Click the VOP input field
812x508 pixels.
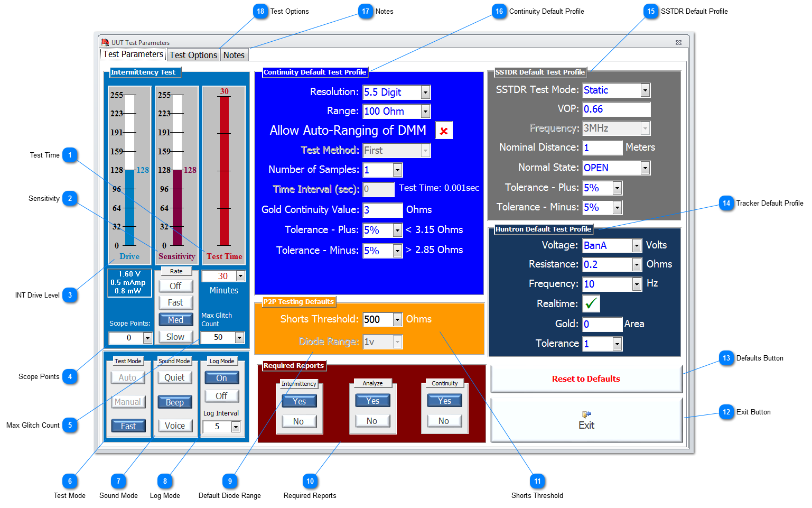point(617,109)
